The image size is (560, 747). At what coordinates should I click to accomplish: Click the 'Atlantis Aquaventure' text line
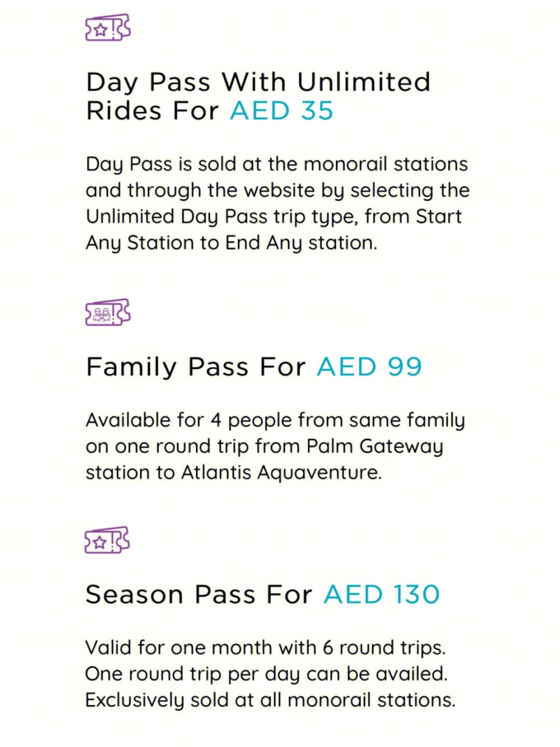(x=233, y=472)
